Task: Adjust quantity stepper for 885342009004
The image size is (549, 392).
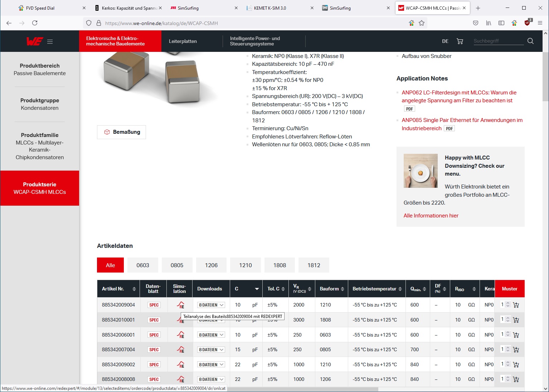Action: coord(507,305)
